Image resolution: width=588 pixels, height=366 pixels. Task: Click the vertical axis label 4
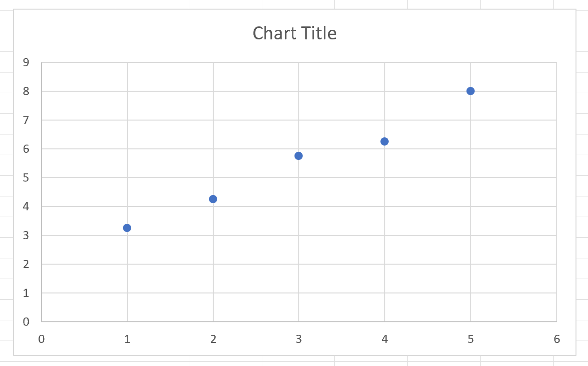[x=26, y=207]
